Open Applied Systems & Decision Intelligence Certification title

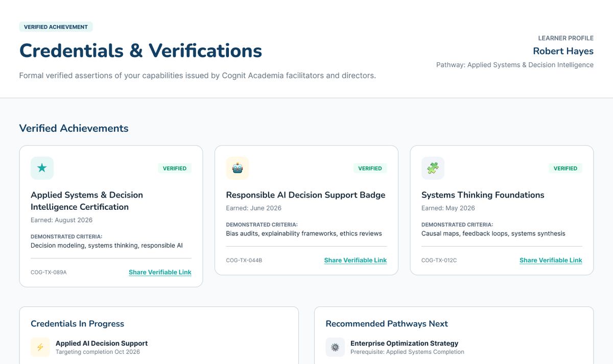(x=87, y=201)
